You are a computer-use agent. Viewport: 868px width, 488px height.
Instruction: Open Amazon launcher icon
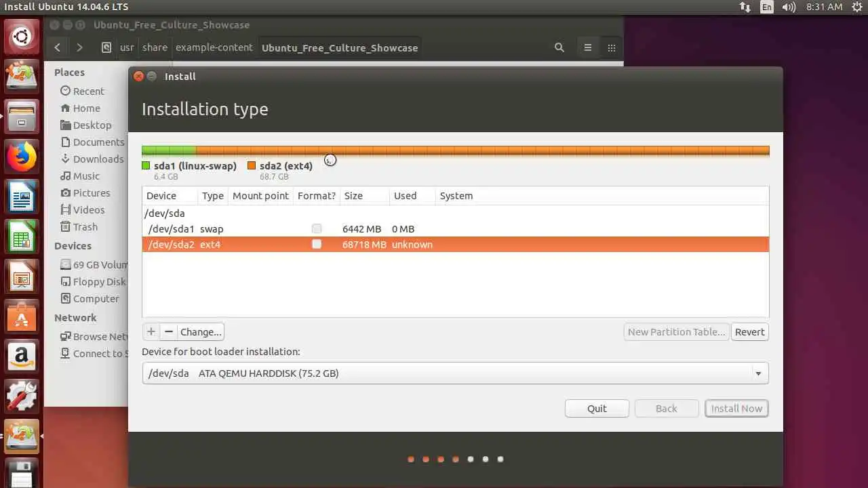click(22, 357)
